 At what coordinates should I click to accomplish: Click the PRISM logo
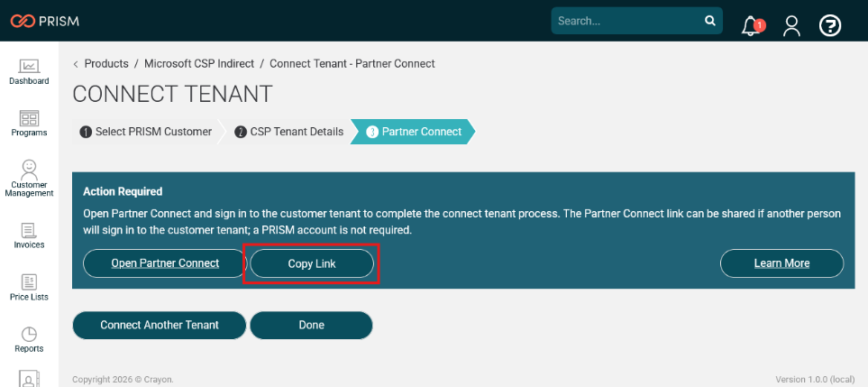[x=45, y=21]
